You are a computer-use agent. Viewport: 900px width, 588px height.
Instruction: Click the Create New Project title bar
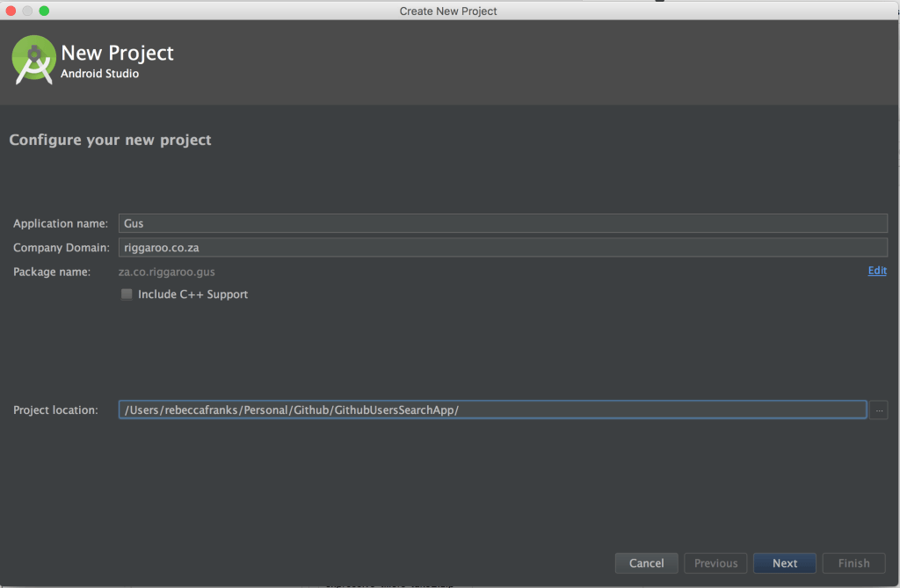448,11
